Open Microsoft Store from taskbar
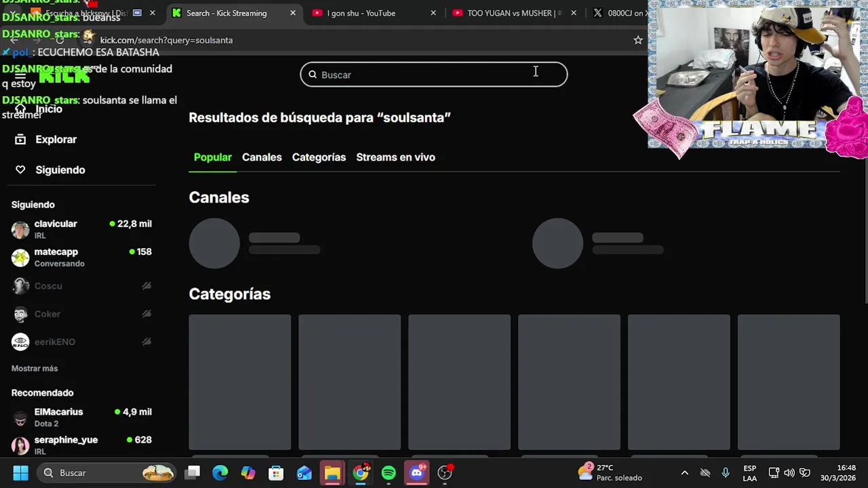The image size is (868, 488). (276, 472)
